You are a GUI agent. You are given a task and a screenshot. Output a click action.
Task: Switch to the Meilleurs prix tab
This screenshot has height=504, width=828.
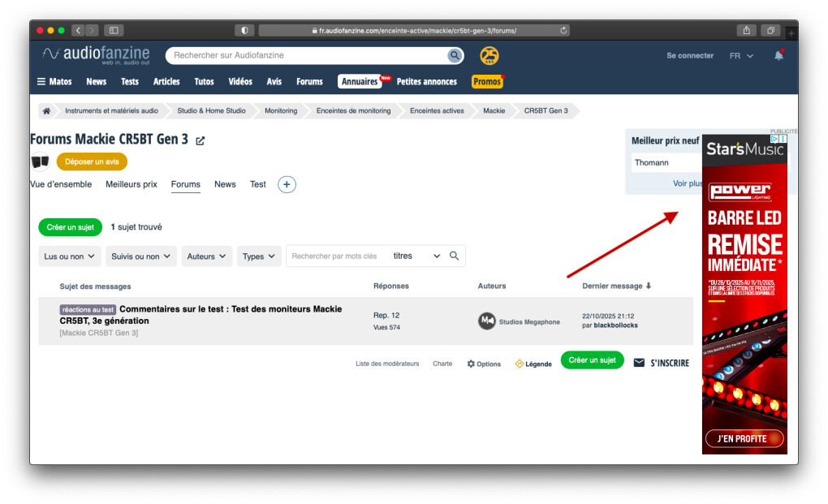coord(132,184)
